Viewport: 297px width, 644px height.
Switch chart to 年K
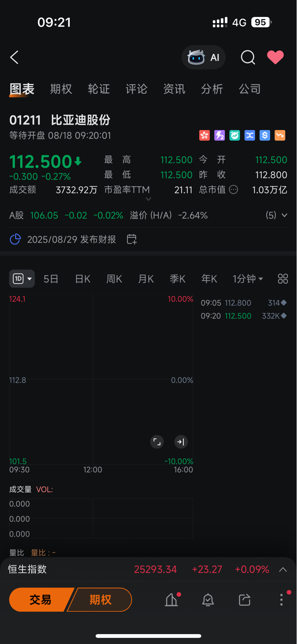coord(209,278)
